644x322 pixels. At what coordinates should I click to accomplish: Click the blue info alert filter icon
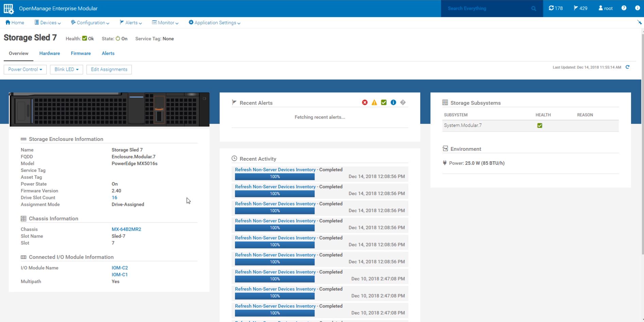(393, 102)
